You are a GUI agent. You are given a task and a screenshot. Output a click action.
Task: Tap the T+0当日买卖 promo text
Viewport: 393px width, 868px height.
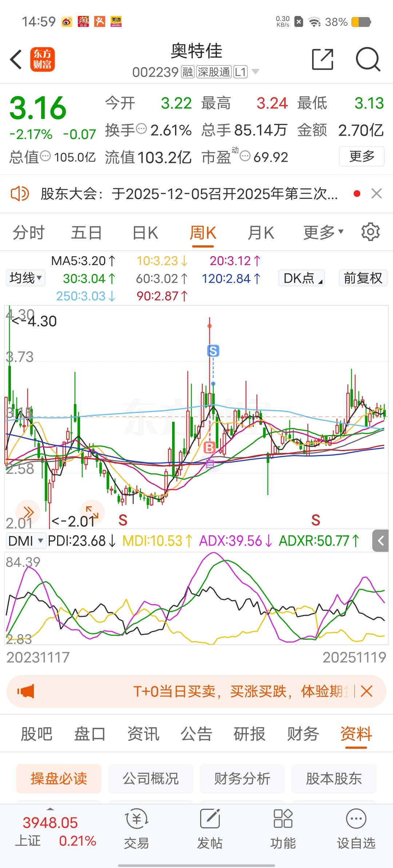[240, 691]
